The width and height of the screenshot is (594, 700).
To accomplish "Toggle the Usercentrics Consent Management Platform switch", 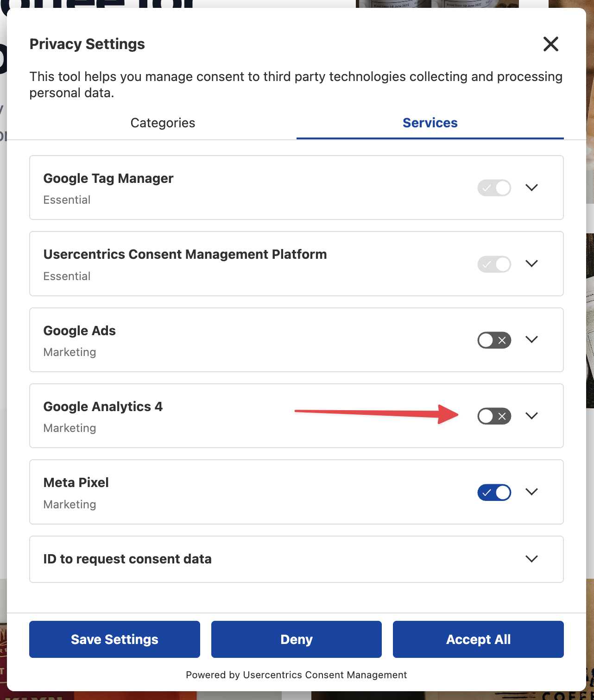I will pyautogui.click(x=494, y=264).
